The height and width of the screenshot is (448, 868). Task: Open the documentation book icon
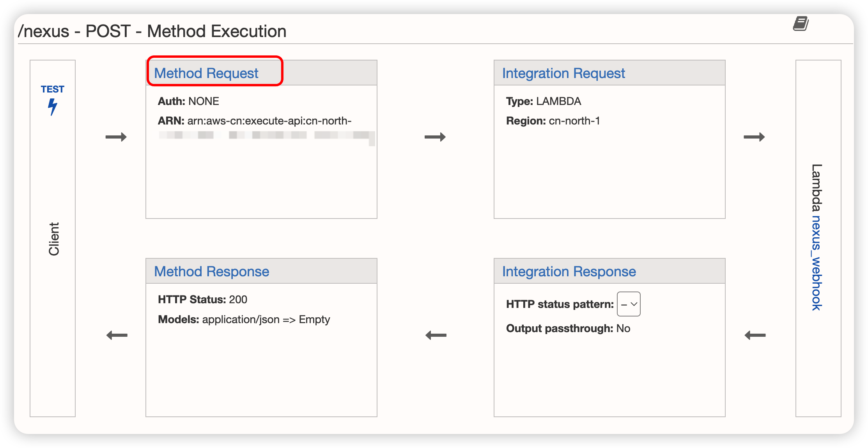click(x=801, y=24)
